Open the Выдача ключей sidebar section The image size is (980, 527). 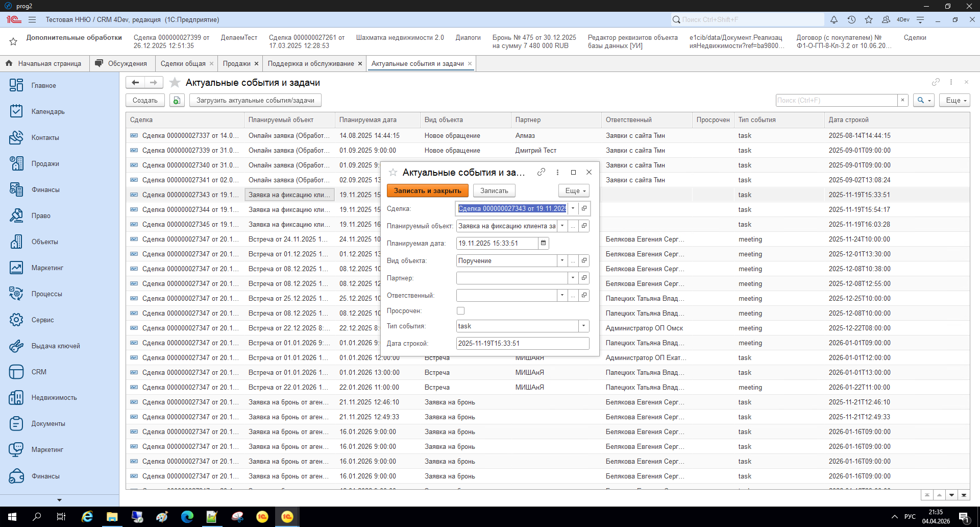click(x=55, y=346)
